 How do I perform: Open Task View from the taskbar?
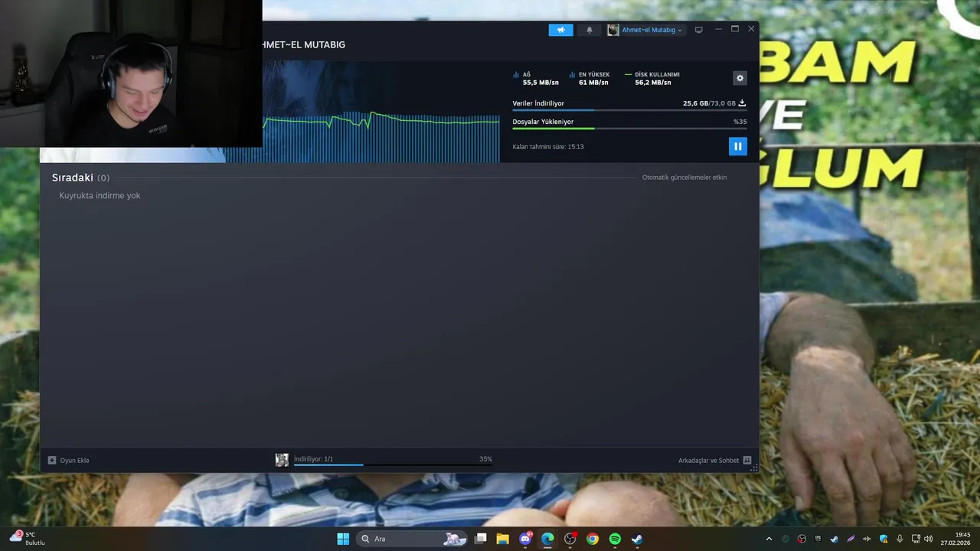480,539
